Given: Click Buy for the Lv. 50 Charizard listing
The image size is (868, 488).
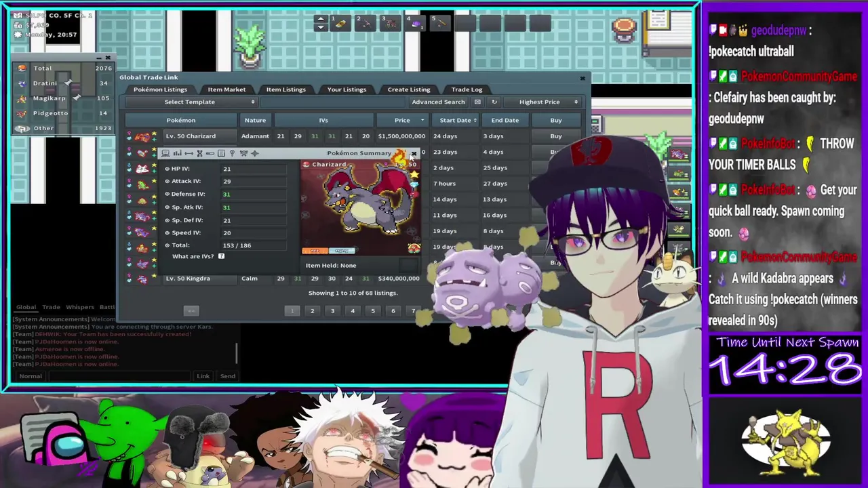Looking at the screenshot, I should [556, 136].
